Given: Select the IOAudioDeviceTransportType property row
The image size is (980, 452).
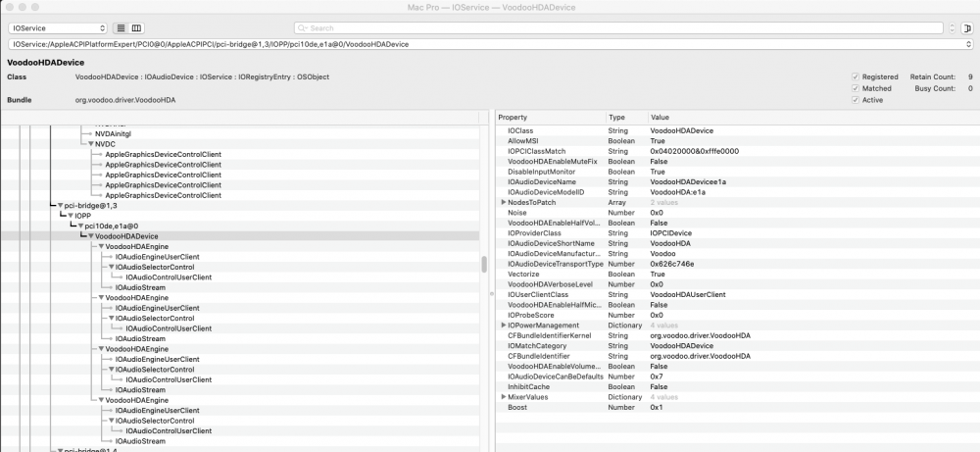Looking at the screenshot, I should pyautogui.click(x=738, y=264).
